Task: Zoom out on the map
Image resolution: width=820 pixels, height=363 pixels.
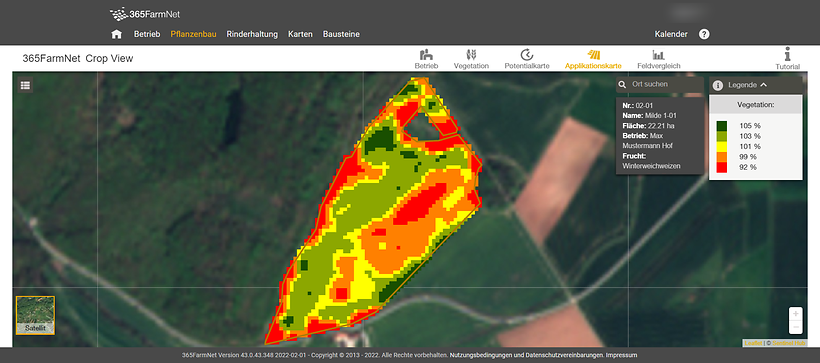Action: 795,326
